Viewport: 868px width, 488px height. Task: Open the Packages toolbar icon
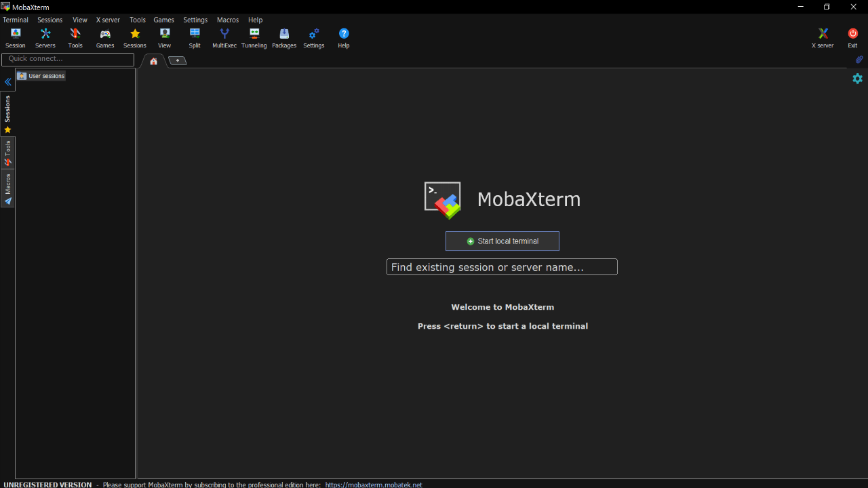[284, 38]
